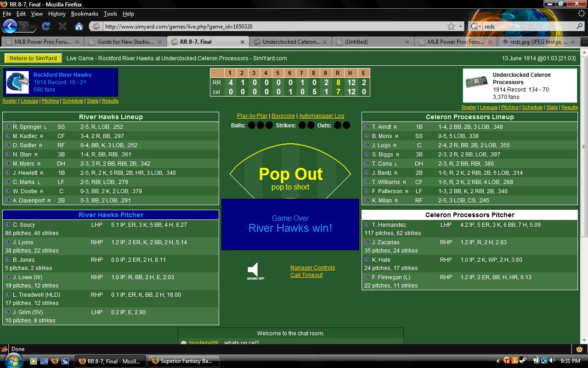Click the info icon next to T. Hernandez
This screenshot has width=588, height=368.
367,224
